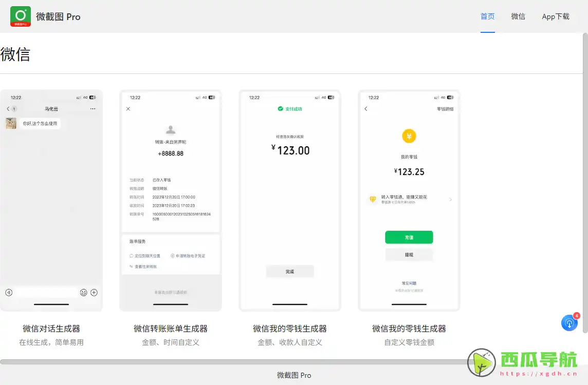Screen dimensions: 588x385
Task: Click the vertical page scrollbar
Action: (x=585, y=183)
